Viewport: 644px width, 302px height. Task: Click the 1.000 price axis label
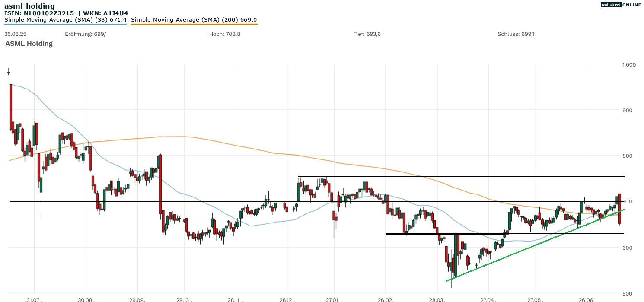pyautogui.click(x=629, y=65)
